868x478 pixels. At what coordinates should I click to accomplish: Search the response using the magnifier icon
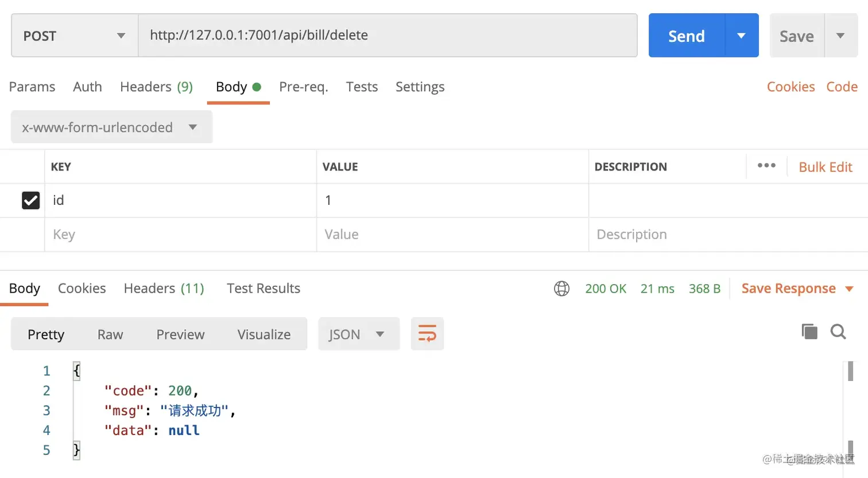(838, 332)
